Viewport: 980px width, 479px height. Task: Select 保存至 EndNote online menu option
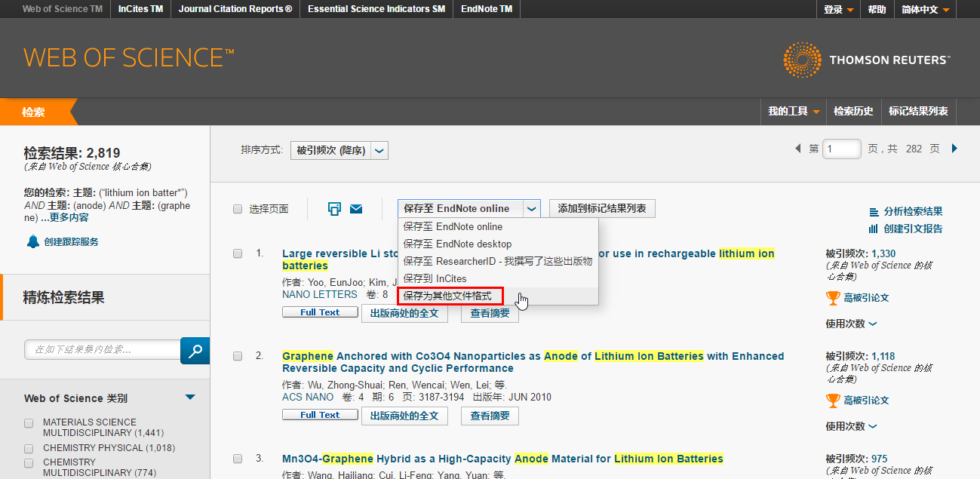point(498,226)
